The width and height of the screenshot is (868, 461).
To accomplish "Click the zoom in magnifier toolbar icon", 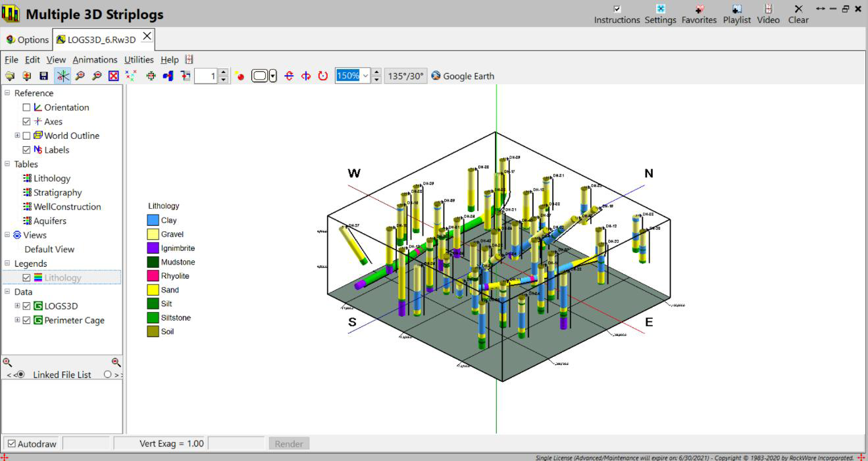I will (80, 76).
